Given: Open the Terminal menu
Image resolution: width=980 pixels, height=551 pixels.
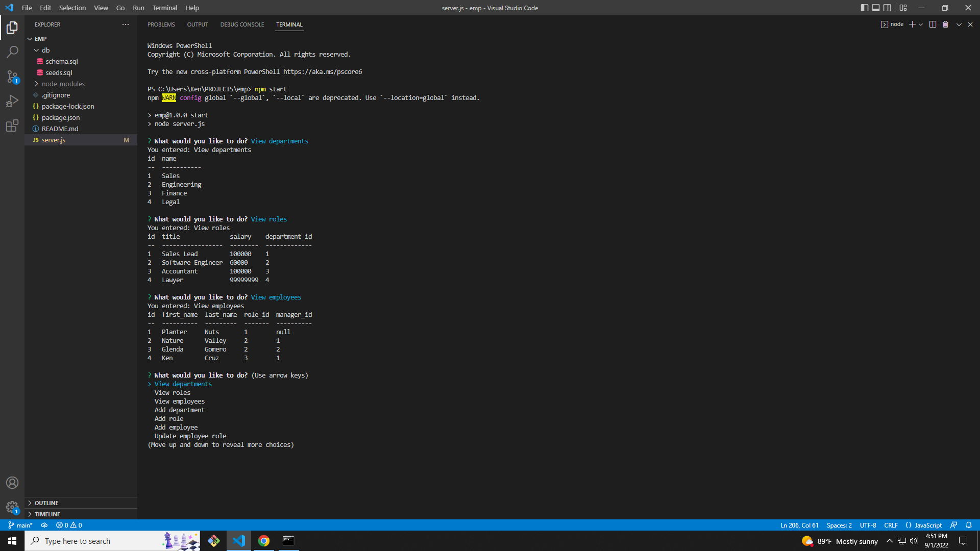Looking at the screenshot, I should coord(164,8).
